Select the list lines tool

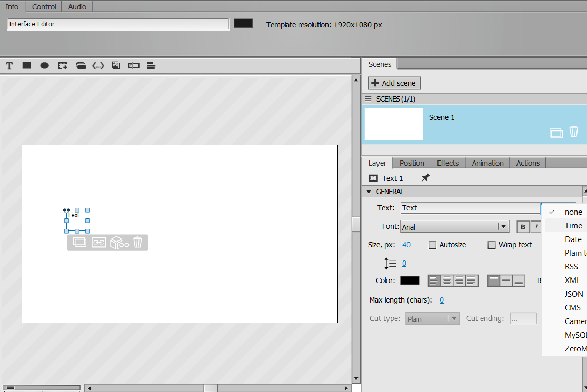coord(151,66)
